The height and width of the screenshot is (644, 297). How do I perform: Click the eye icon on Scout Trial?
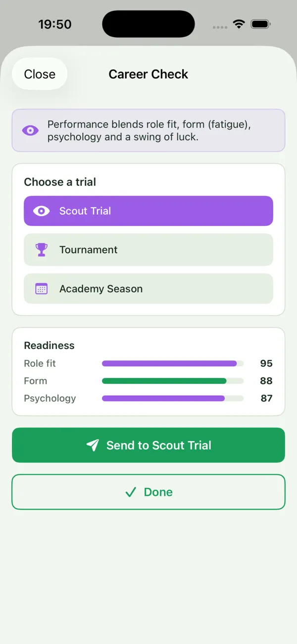click(x=41, y=211)
